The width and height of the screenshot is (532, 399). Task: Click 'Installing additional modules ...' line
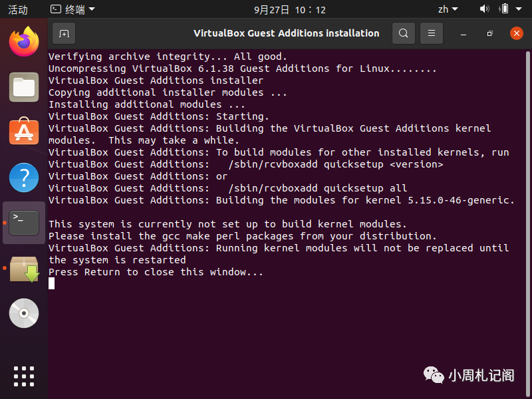tap(147, 104)
